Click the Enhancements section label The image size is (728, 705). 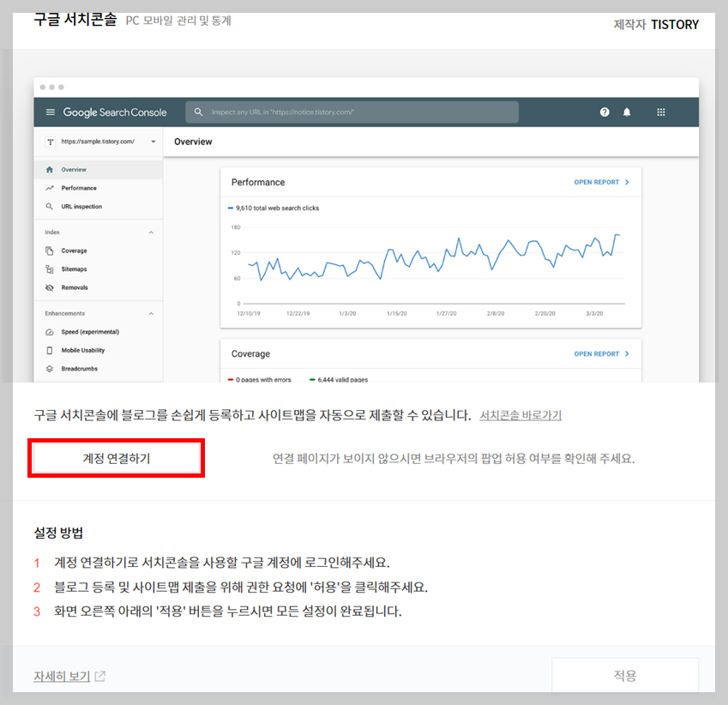pyautogui.click(x=65, y=314)
